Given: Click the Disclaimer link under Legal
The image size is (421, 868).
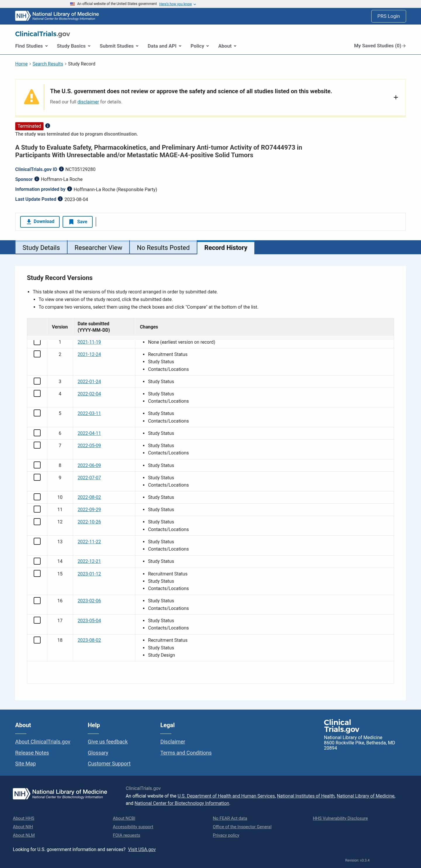Looking at the screenshot, I should coord(172,741).
